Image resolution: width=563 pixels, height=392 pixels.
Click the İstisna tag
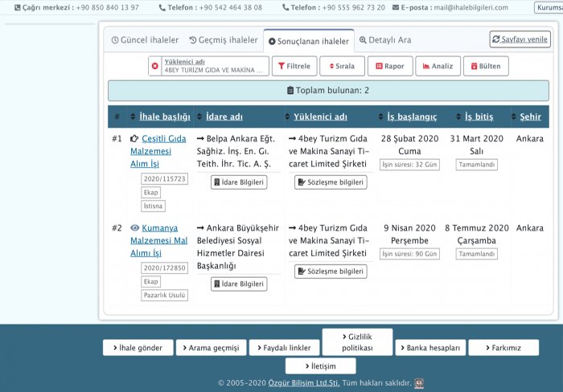coord(153,206)
